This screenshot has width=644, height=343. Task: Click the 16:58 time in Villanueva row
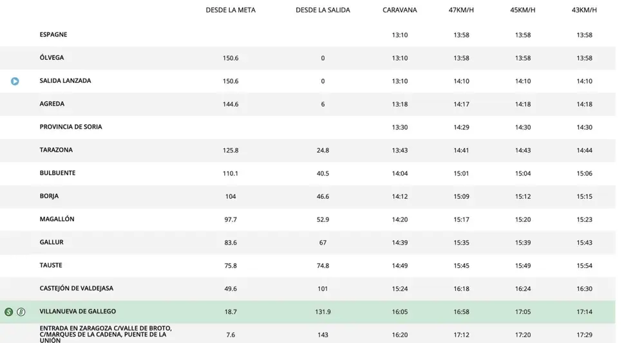click(461, 312)
